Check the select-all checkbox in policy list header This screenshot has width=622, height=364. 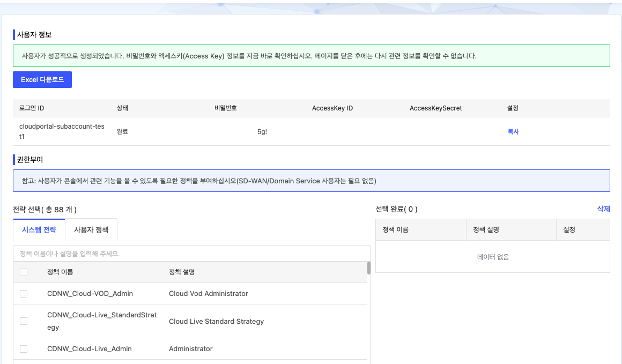pos(24,272)
